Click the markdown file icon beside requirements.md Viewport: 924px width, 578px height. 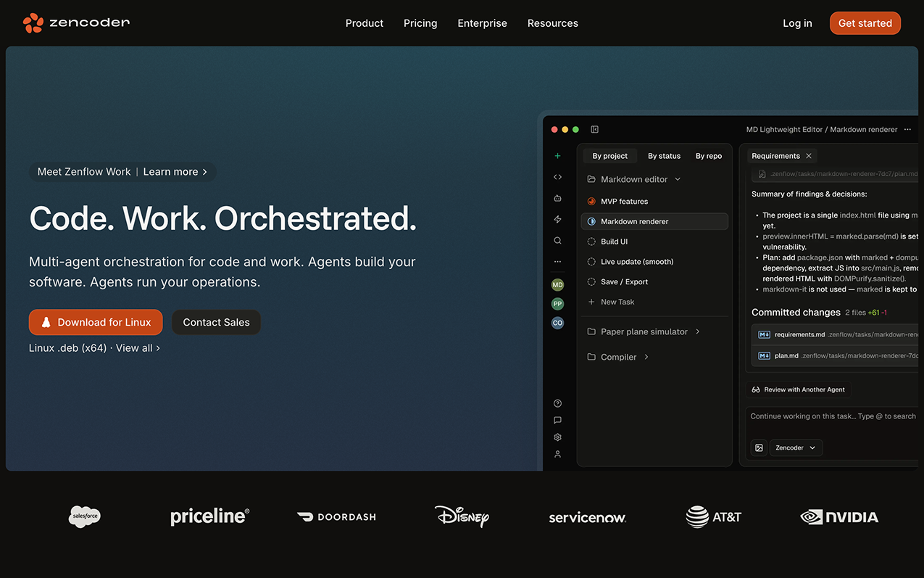(x=764, y=334)
